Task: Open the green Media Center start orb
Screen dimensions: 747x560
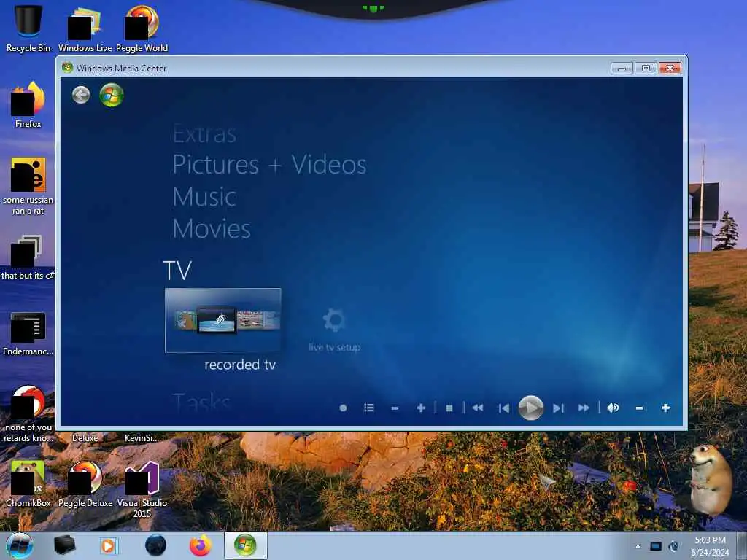Action: coord(112,95)
